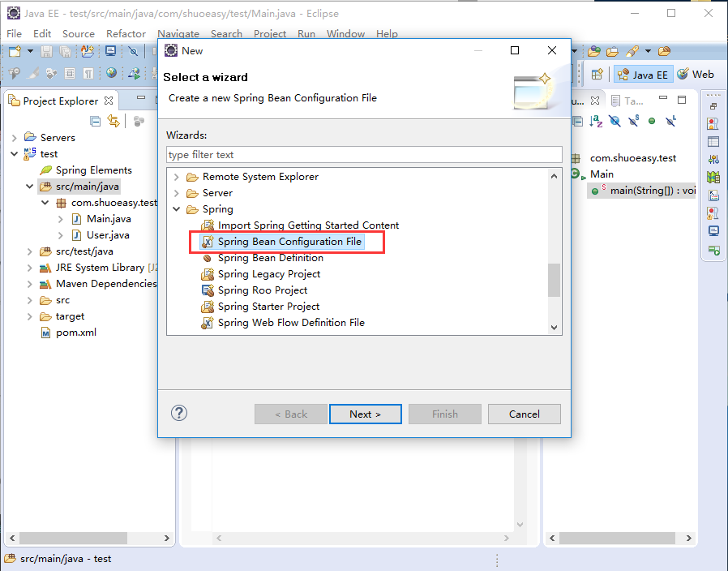Expand JRE System Library node
The height and width of the screenshot is (571, 728).
tap(30, 268)
